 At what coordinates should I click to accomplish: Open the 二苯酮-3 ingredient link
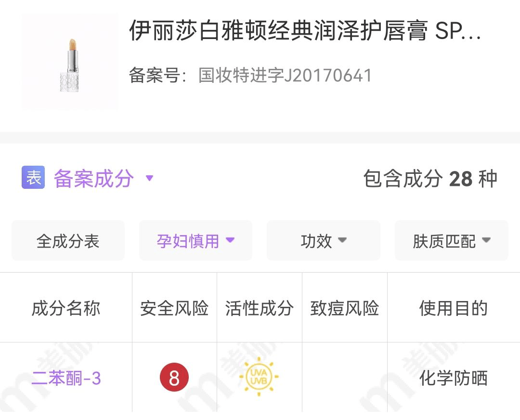[66, 379]
